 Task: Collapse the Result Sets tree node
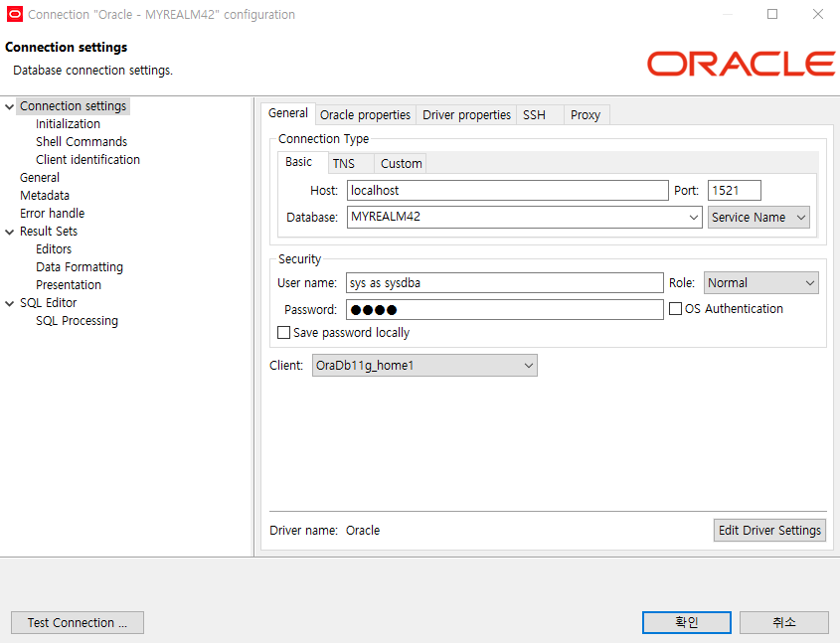click(x=9, y=232)
